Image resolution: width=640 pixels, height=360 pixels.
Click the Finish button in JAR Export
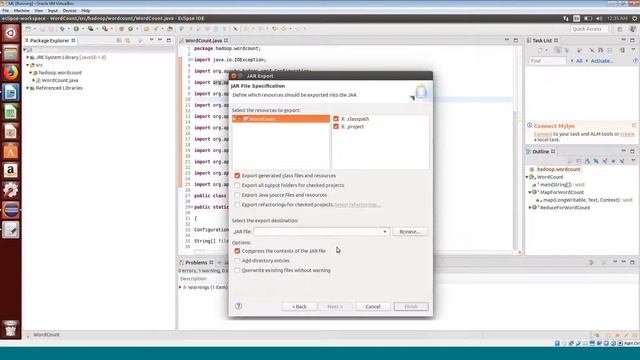coord(411,307)
